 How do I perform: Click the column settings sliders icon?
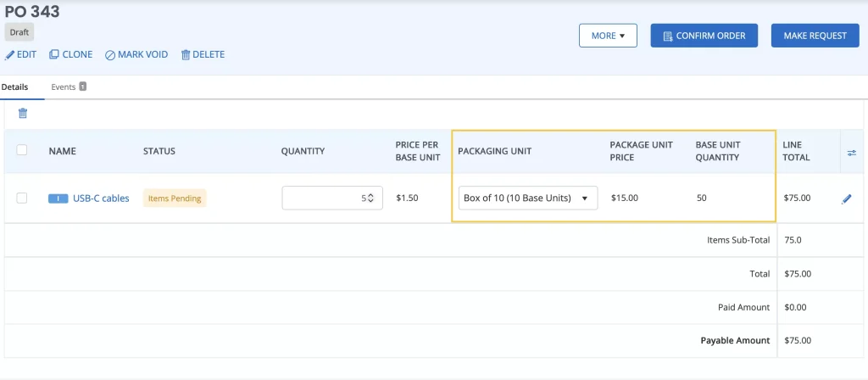tap(851, 153)
